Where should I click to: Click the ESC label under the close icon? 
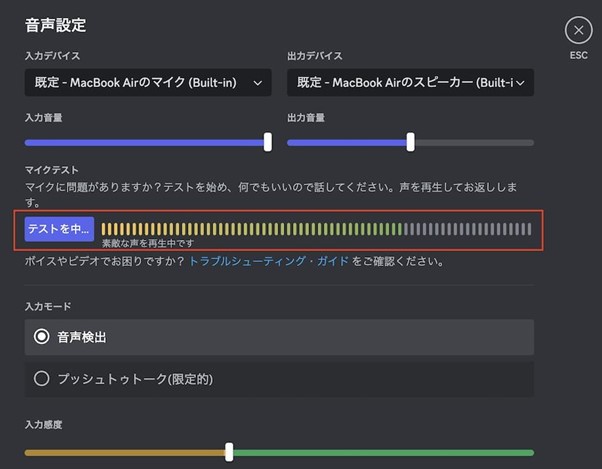point(579,56)
